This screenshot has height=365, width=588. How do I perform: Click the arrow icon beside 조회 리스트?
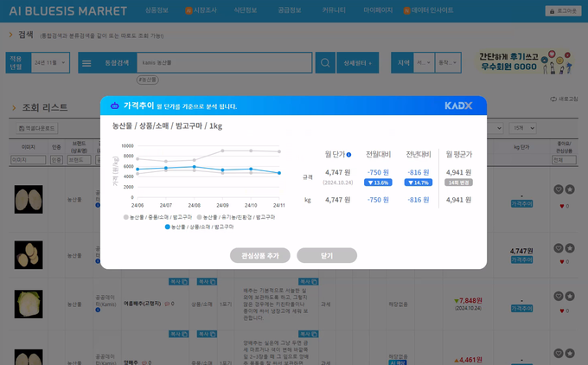point(14,107)
